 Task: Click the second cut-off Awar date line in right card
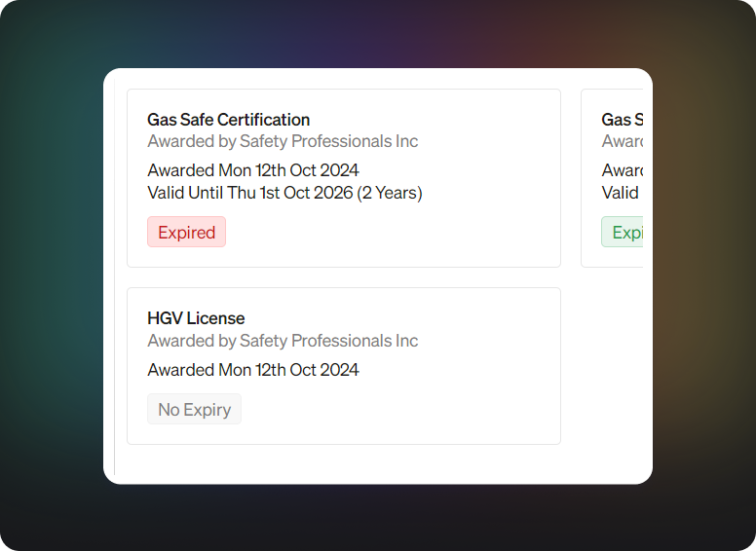tap(622, 170)
